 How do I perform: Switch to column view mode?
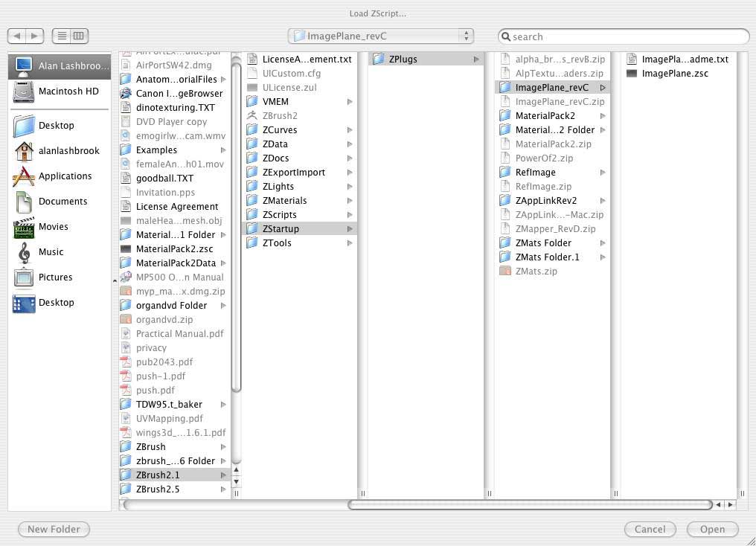[79, 36]
